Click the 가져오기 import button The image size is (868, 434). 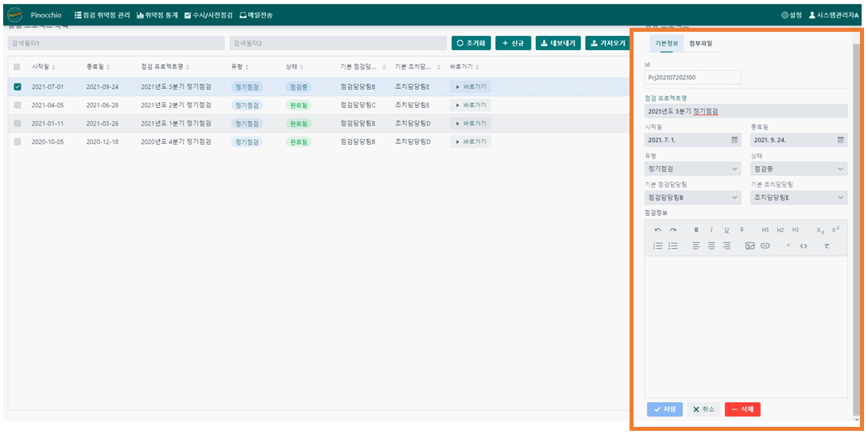tap(608, 43)
